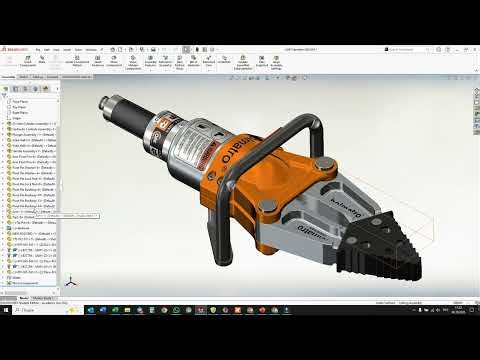Select Plunger Assembly in the tree
The width and height of the screenshot is (480, 360).
click(x=31, y=134)
